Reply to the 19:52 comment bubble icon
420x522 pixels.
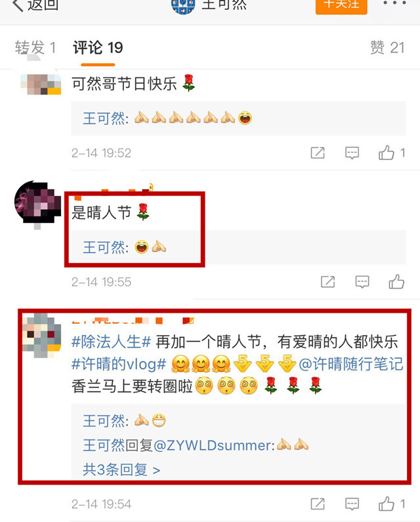[x=352, y=153]
